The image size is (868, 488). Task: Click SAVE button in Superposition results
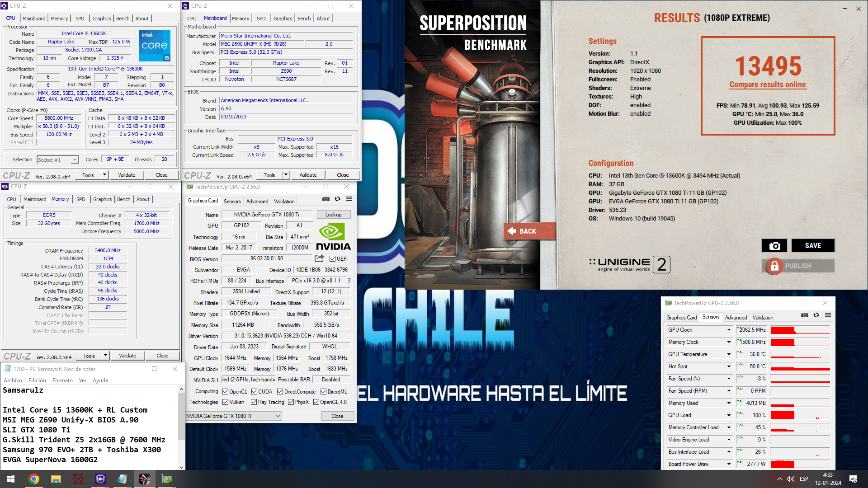point(812,245)
